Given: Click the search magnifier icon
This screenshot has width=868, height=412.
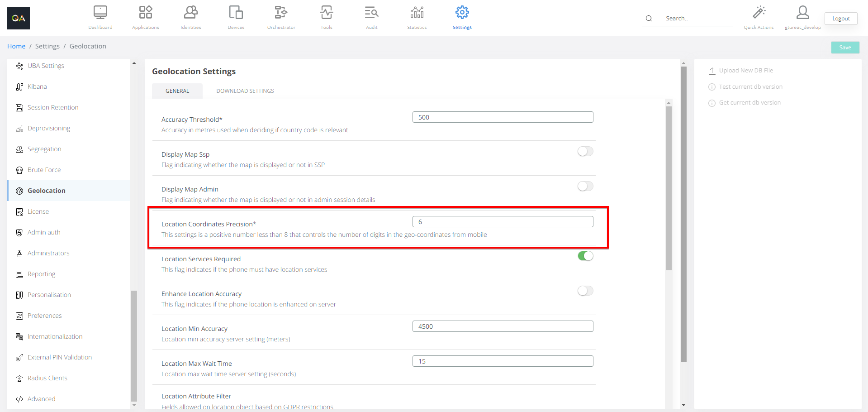Looking at the screenshot, I should (x=649, y=19).
